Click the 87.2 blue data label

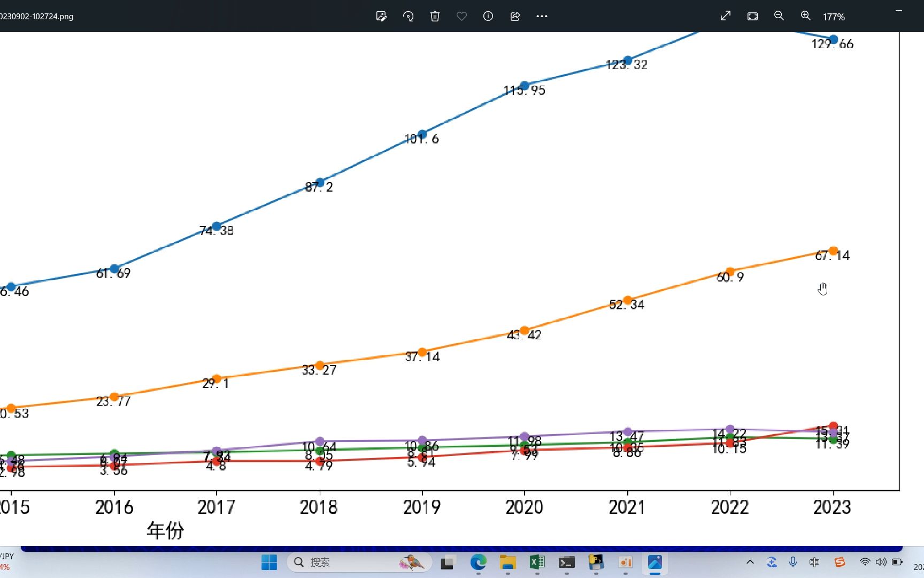[319, 187]
